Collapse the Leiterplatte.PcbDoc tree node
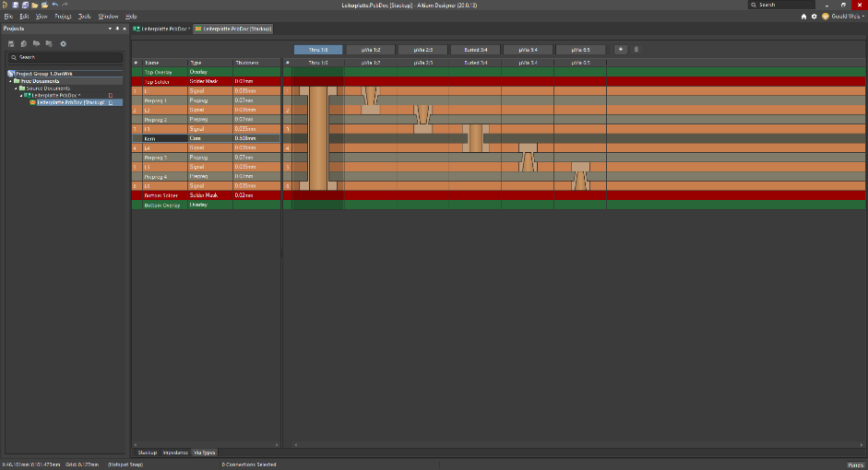This screenshot has width=868, height=470. pyautogui.click(x=21, y=96)
